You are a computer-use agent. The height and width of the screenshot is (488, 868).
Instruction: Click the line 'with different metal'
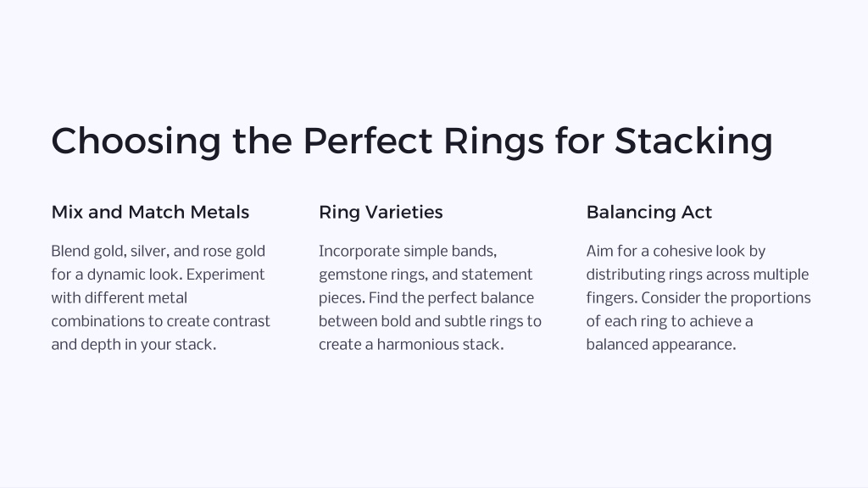(x=119, y=298)
